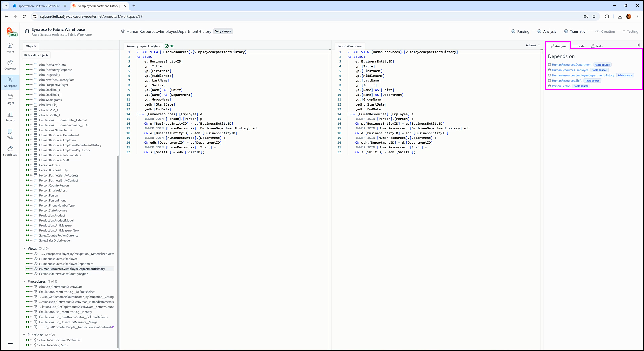This screenshot has height=351, width=644.
Task: Open the Actions dropdown menu
Action: (x=533, y=45)
